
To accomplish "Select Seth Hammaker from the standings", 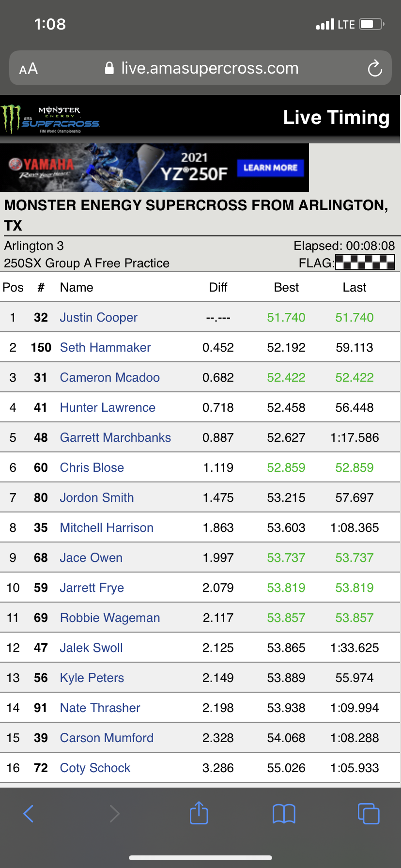I will [x=105, y=347].
